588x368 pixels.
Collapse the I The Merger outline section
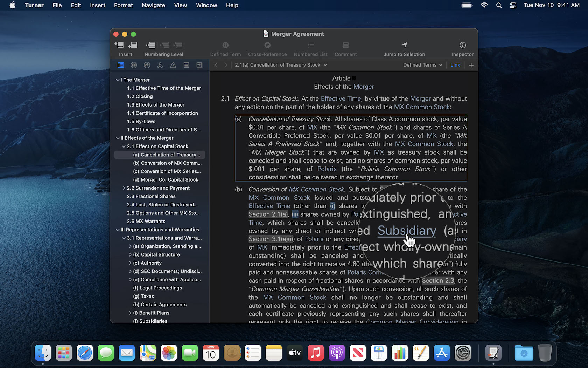pos(118,80)
